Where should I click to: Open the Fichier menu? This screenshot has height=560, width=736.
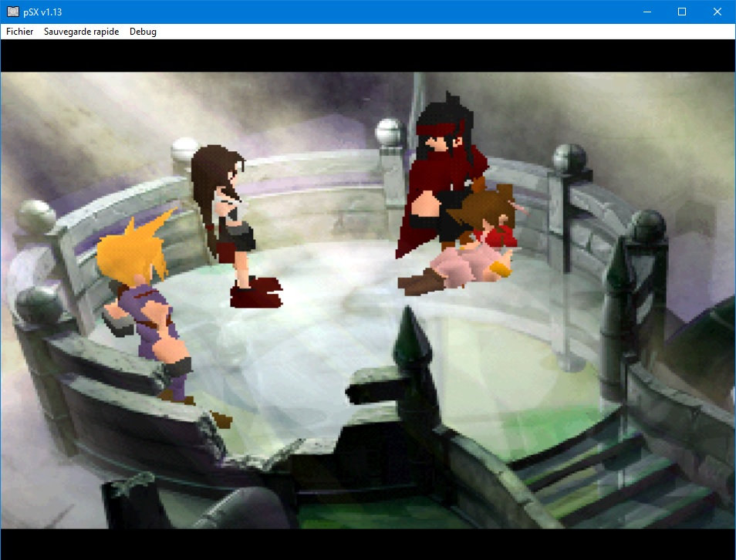(x=20, y=32)
